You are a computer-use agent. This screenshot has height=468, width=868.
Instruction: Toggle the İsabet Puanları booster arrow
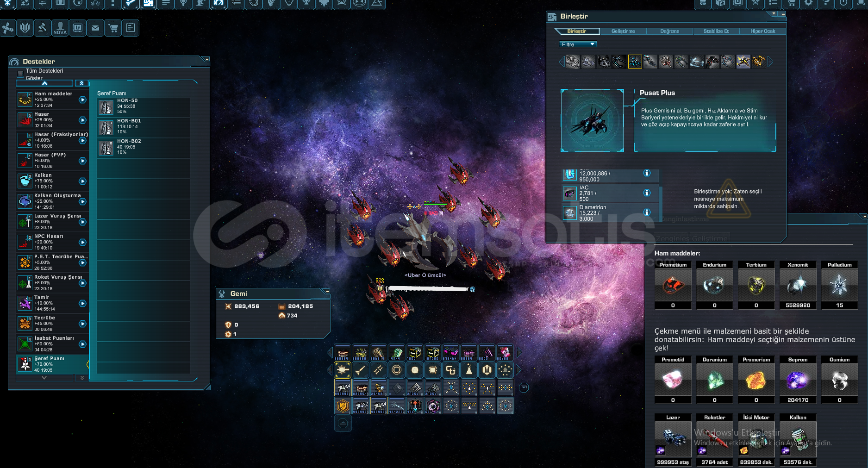click(82, 344)
